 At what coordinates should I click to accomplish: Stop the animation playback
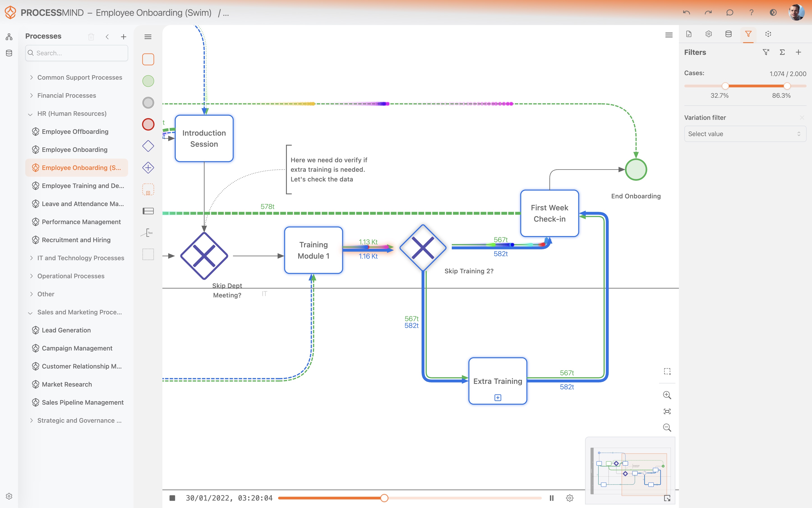(x=172, y=498)
